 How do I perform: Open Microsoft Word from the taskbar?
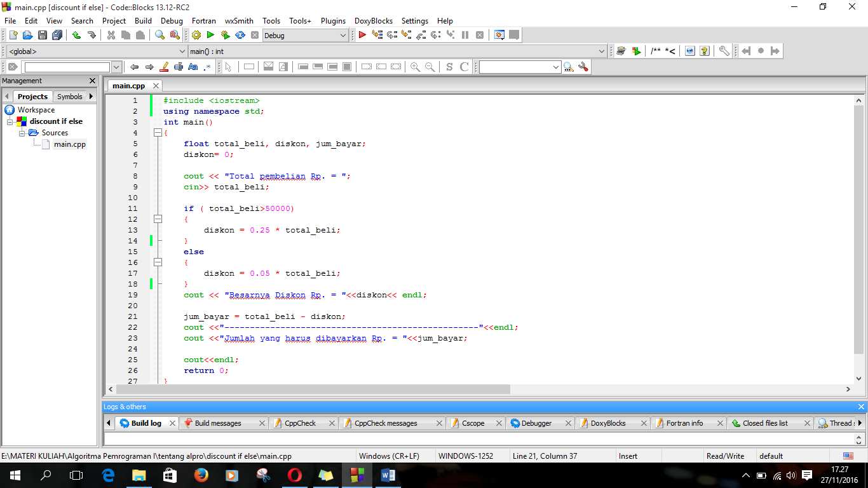coord(388,475)
